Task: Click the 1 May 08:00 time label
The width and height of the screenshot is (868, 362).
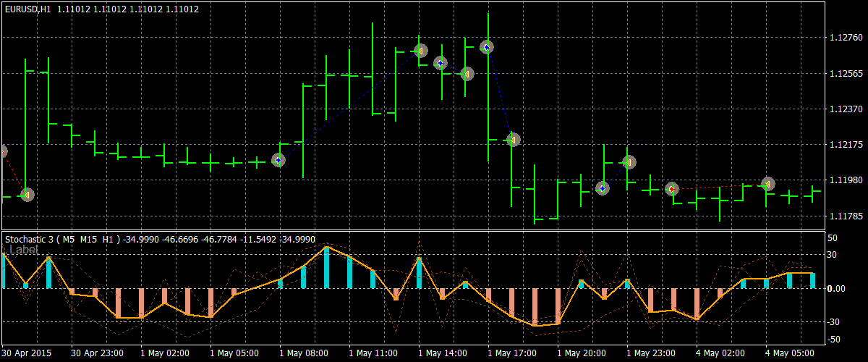Action: [x=304, y=353]
